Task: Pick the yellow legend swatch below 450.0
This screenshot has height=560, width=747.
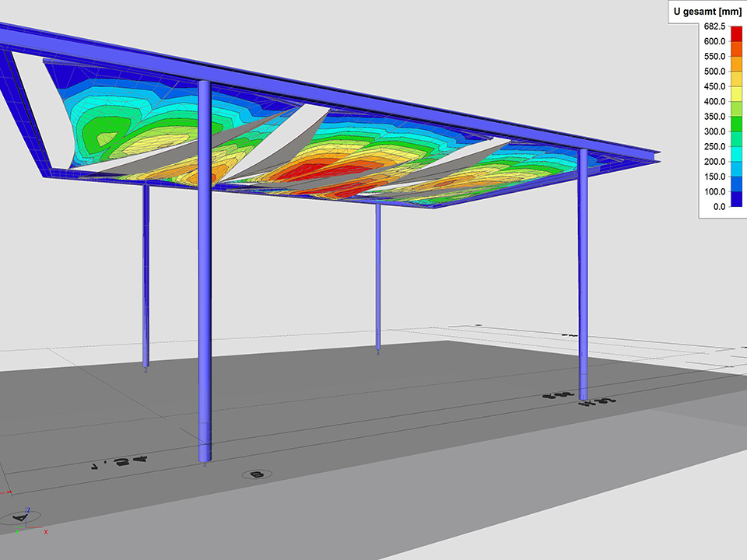Action: [x=735, y=94]
